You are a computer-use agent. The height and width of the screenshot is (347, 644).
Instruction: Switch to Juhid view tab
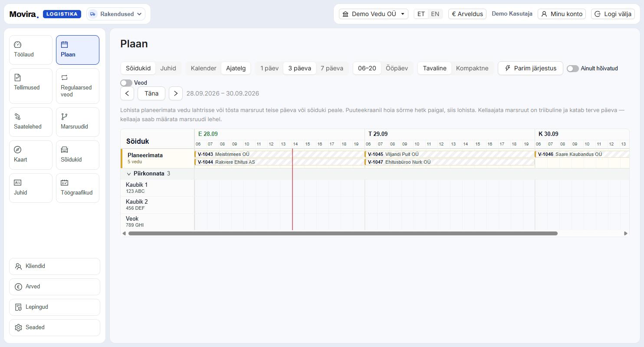(x=168, y=68)
